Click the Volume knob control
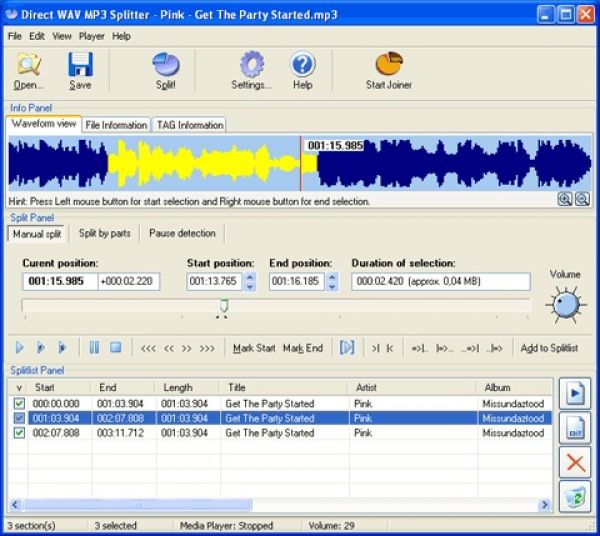Viewport: 600px width, 536px height. tap(565, 303)
